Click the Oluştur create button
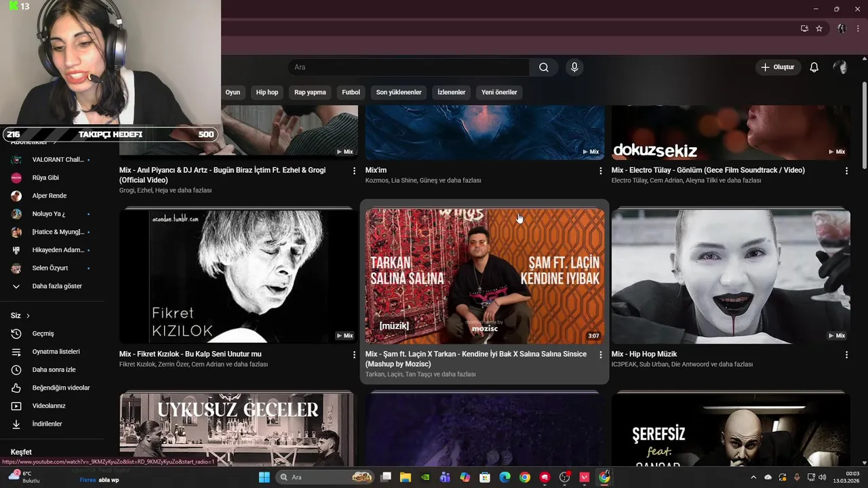 (777, 67)
